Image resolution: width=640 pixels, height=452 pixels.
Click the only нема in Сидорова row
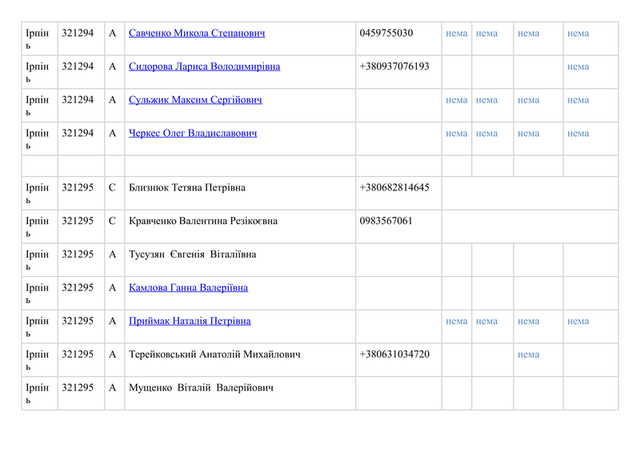[x=578, y=67]
